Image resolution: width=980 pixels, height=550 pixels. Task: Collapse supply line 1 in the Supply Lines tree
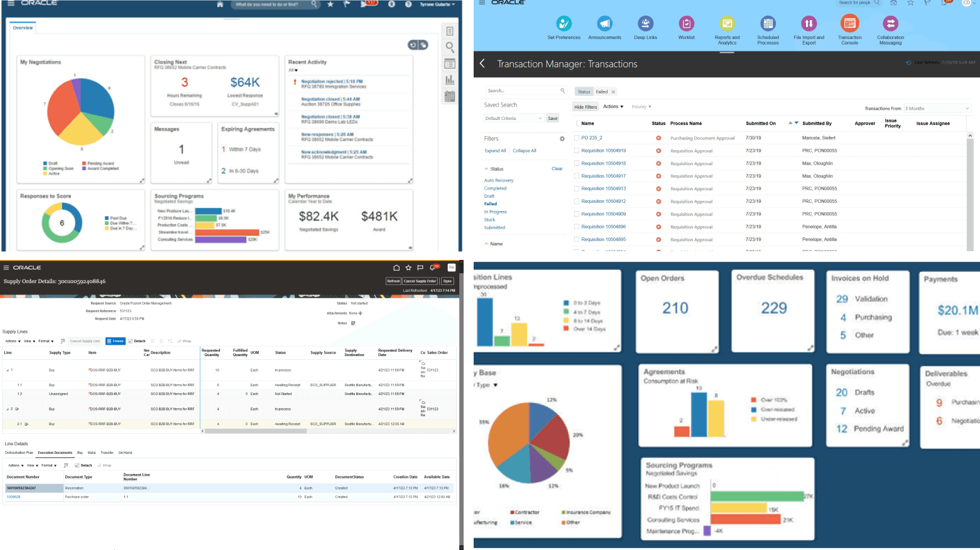tap(8, 370)
